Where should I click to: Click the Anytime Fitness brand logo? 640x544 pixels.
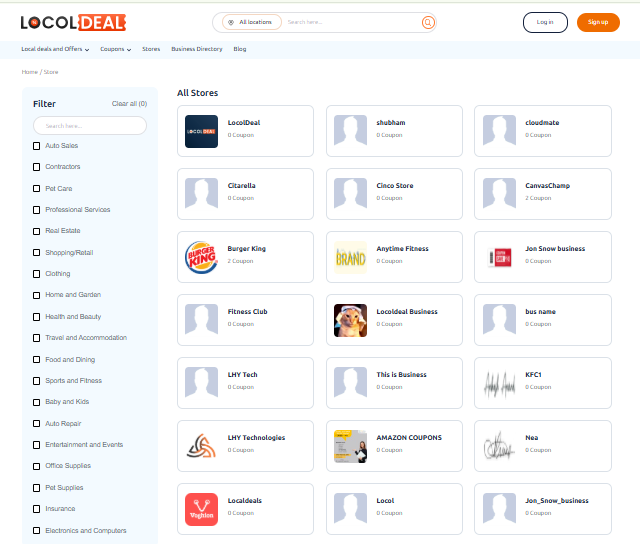tap(350, 257)
